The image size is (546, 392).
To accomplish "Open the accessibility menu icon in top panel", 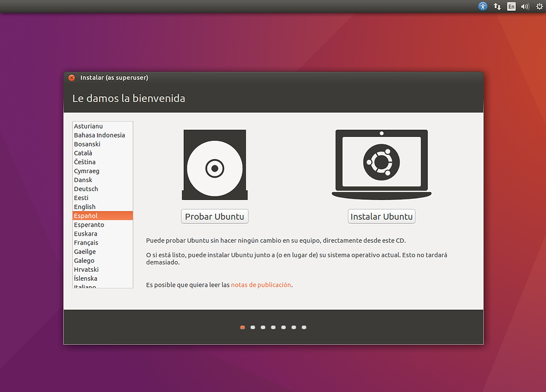I will [x=482, y=6].
